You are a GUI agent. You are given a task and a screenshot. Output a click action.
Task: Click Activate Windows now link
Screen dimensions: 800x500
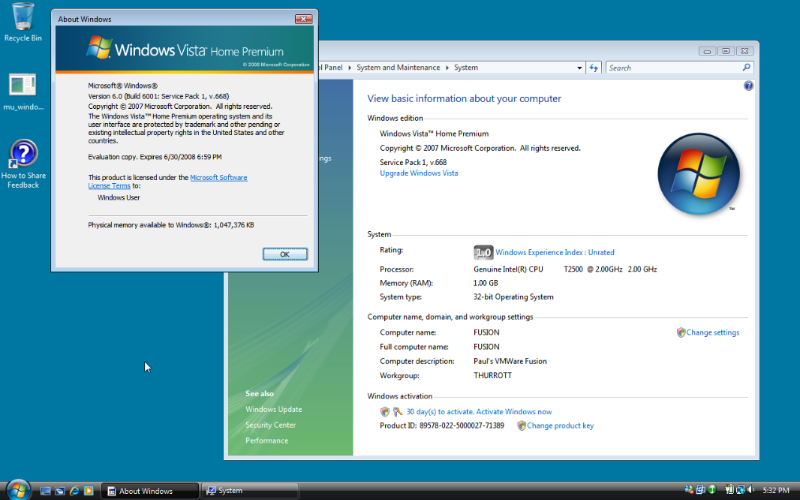click(514, 412)
